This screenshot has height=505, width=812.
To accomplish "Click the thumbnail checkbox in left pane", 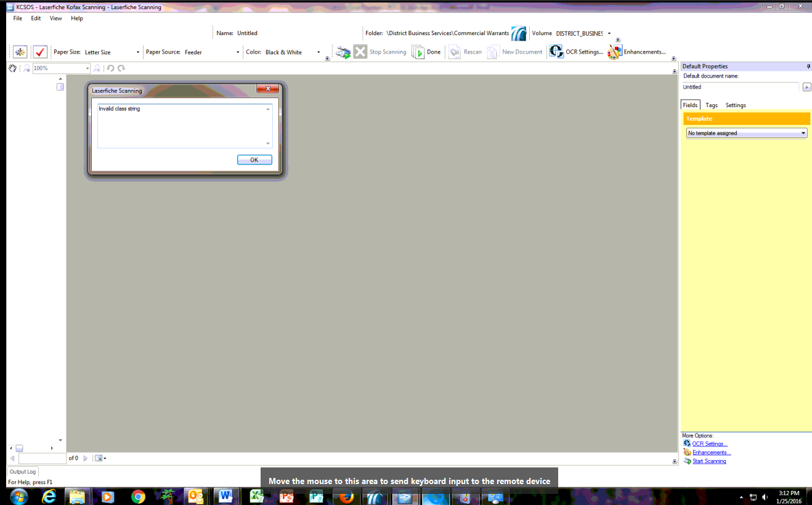I will (x=60, y=87).
